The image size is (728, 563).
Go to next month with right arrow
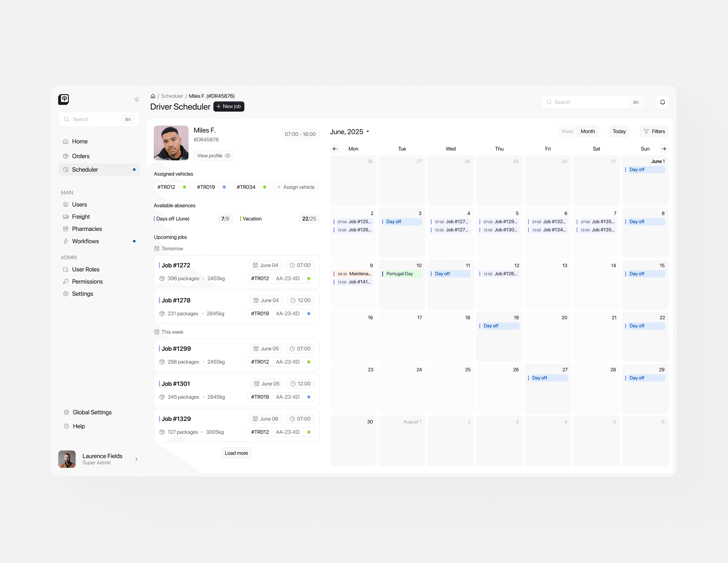[x=664, y=149]
